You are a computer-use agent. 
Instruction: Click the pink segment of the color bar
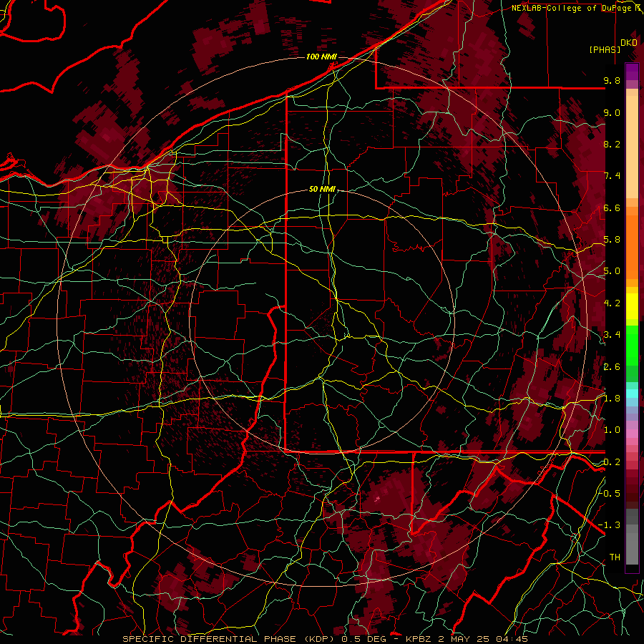[x=632, y=434]
